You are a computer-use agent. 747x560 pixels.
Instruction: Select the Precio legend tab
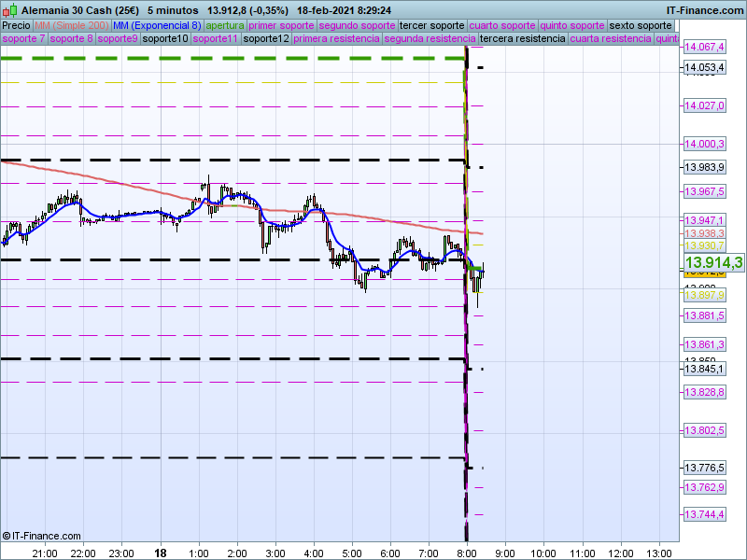pyautogui.click(x=16, y=25)
